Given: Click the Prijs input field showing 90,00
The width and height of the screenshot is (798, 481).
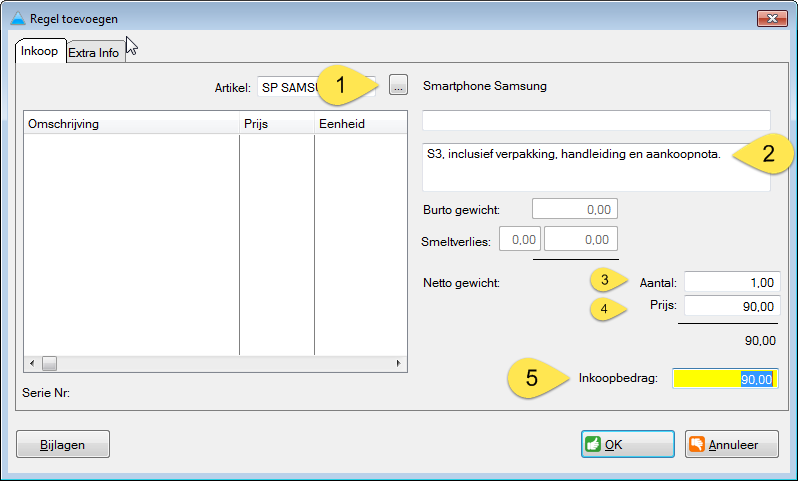Looking at the screenshot, I should pyautogui.click(x=731, y=307).
